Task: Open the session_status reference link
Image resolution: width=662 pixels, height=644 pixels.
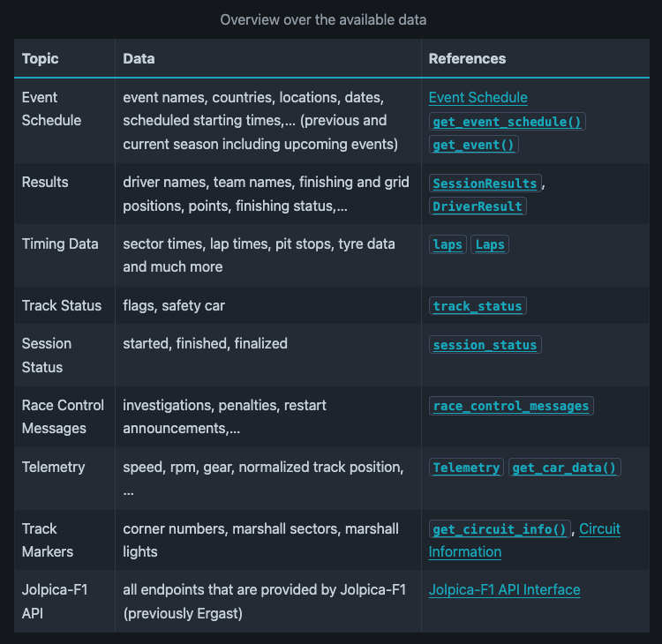Action: coord(485,345)
